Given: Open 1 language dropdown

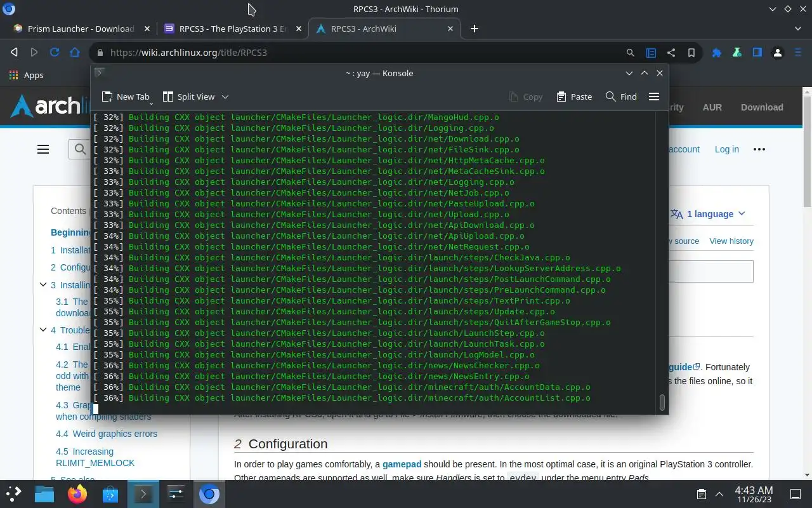Looking at the screenshot, I should click(x=709, y=214).
